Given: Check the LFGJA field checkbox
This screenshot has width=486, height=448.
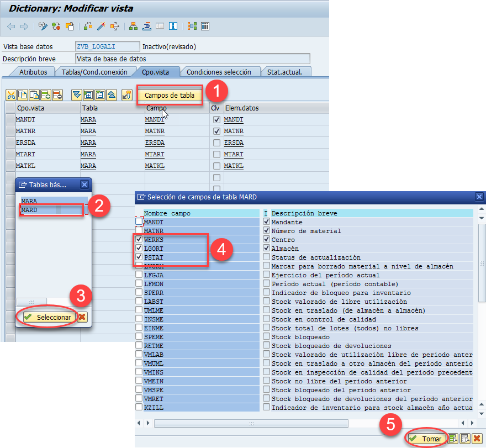Looking at the screenshot, I should (139, 275).
